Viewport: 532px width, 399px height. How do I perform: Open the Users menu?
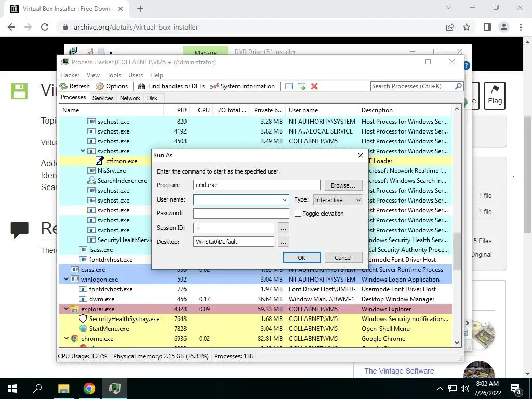pyautogui.click(x=136, y=75)
